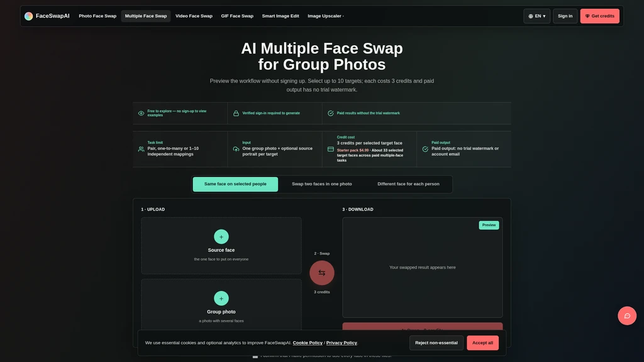Open the Photo Face Swap page
The image size is (644, 362).
point(97,16)
